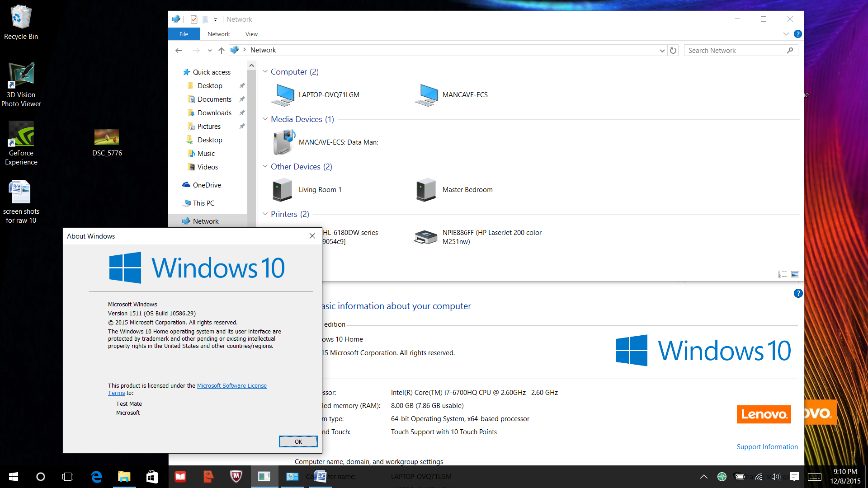The width and height of the screenshot is (868, 488).
Task: Open the address bar history dropdown
Action: pos(662,51)
